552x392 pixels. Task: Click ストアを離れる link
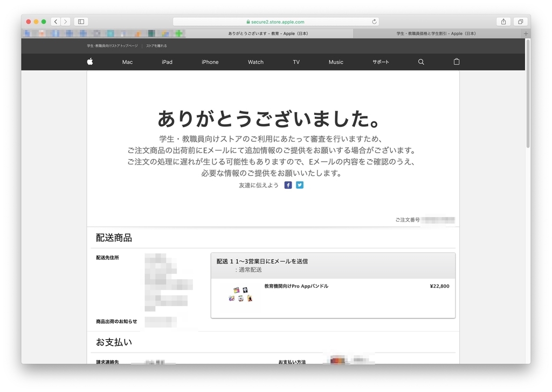[x=156, y=46]
